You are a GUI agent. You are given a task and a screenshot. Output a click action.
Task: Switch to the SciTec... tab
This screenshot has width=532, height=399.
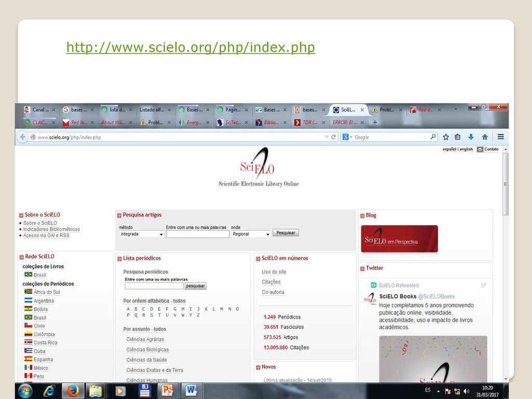(x=232, y=123)
